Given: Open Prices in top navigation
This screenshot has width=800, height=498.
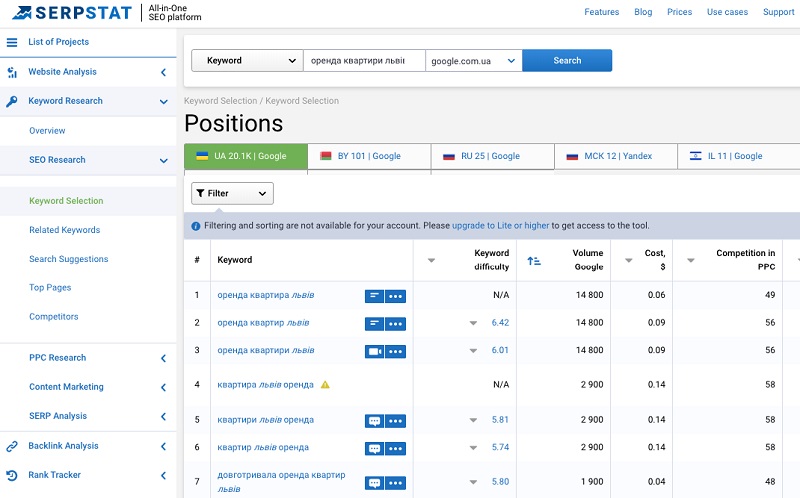Looking at the screenshot, I should click(x=680, y=12).
